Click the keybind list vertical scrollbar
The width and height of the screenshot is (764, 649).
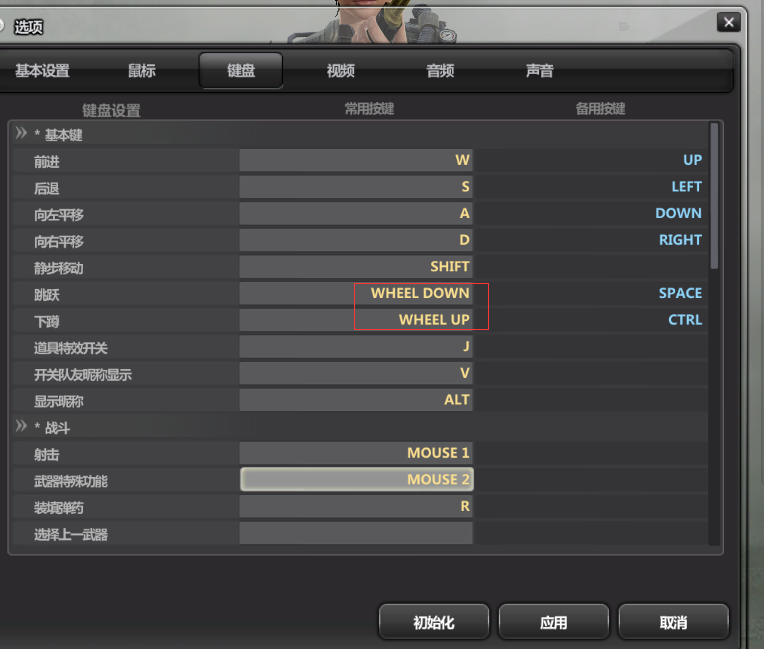tap(714, 196)
